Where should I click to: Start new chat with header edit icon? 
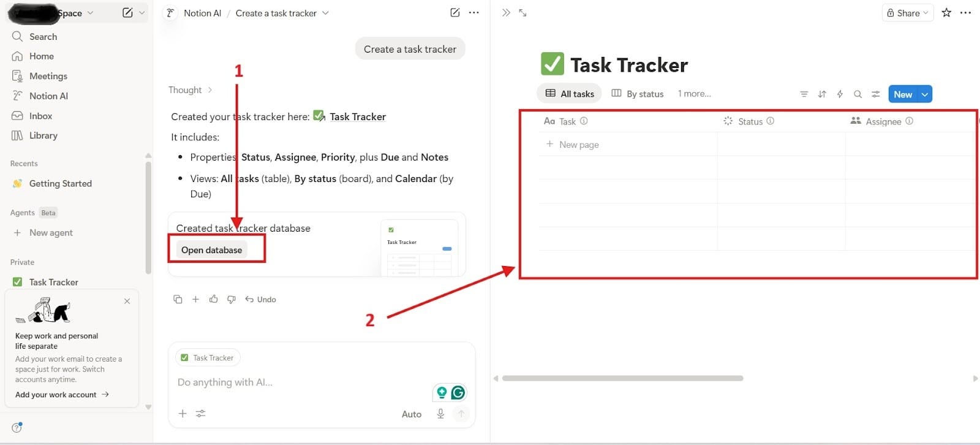point(455,13)
